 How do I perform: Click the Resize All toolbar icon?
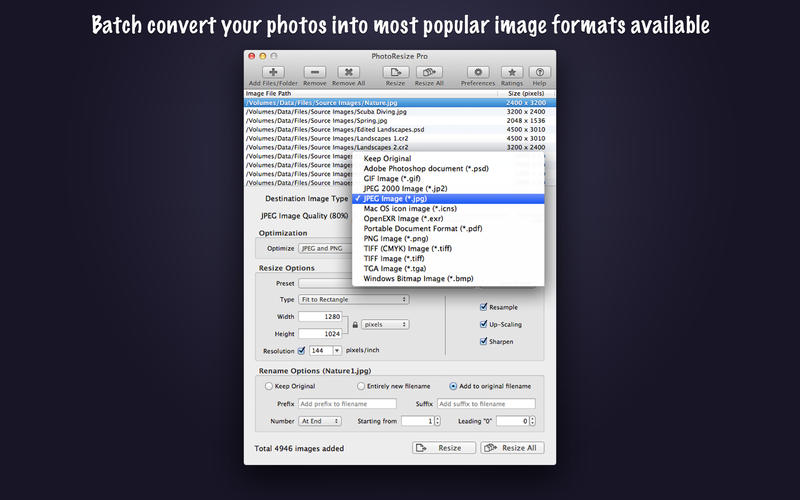429,72
